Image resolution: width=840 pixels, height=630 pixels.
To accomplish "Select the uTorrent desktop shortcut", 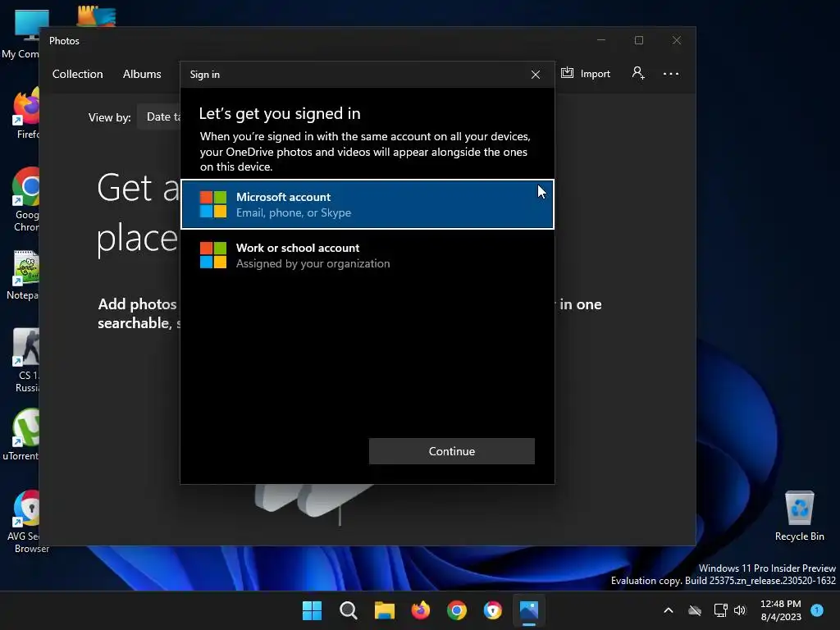I will click(x=21, y=435).
